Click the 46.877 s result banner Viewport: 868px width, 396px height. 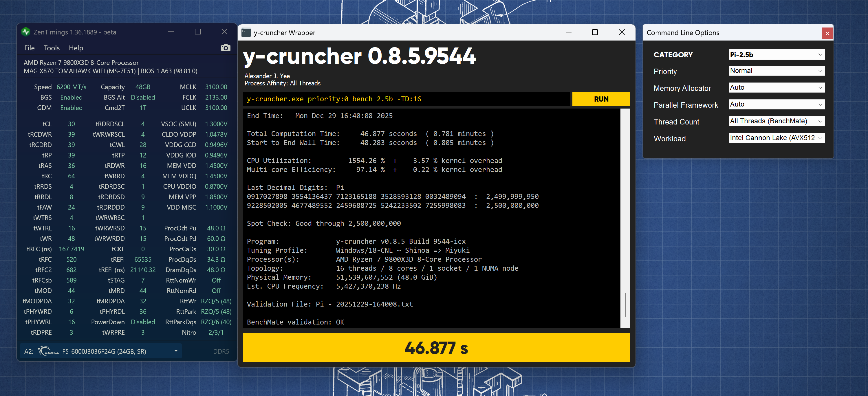[x=436, y=348]
